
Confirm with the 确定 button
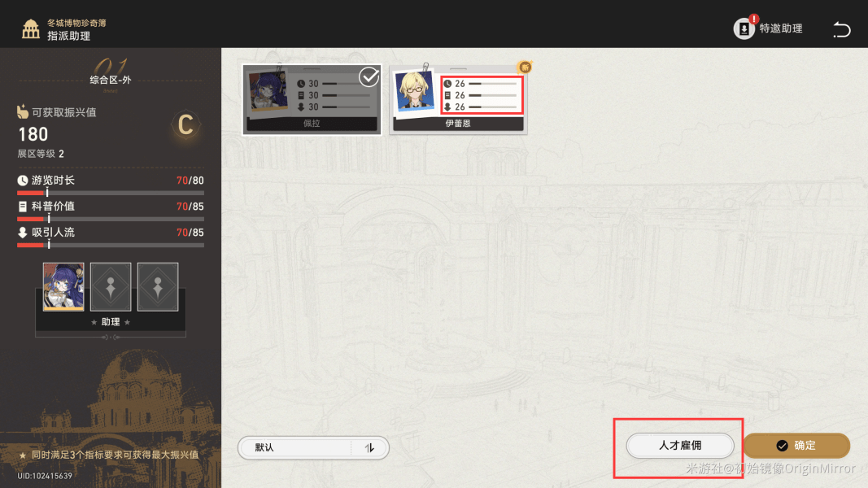coord(796,446)
